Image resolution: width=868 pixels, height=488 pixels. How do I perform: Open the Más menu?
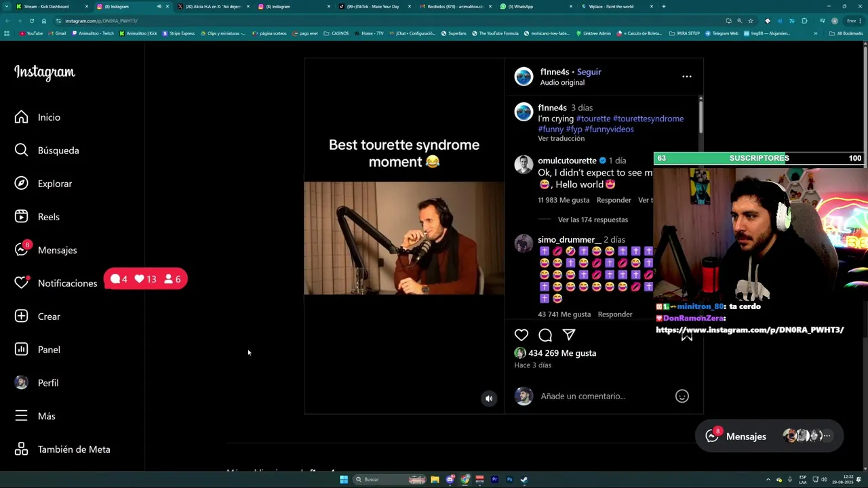(35, 416)
